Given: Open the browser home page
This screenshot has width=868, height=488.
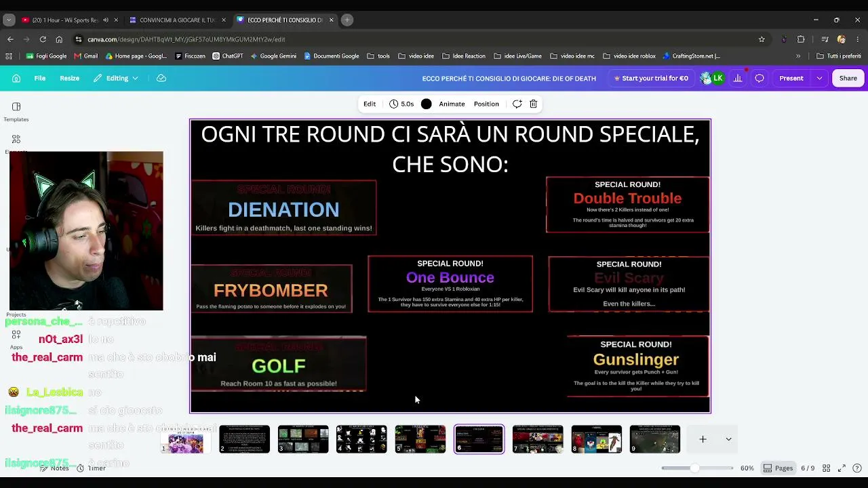Looking at the screenshot, I should tap(59, 39).
